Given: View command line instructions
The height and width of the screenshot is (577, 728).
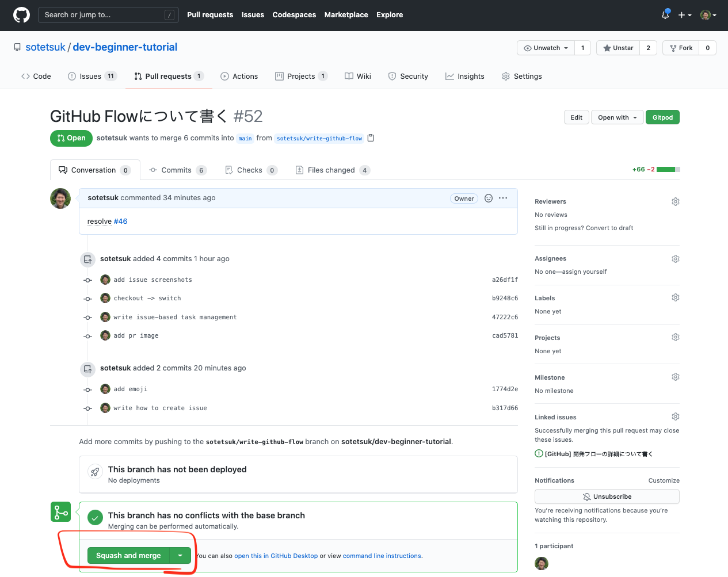Looking at the screenshot, I should 382,556.
